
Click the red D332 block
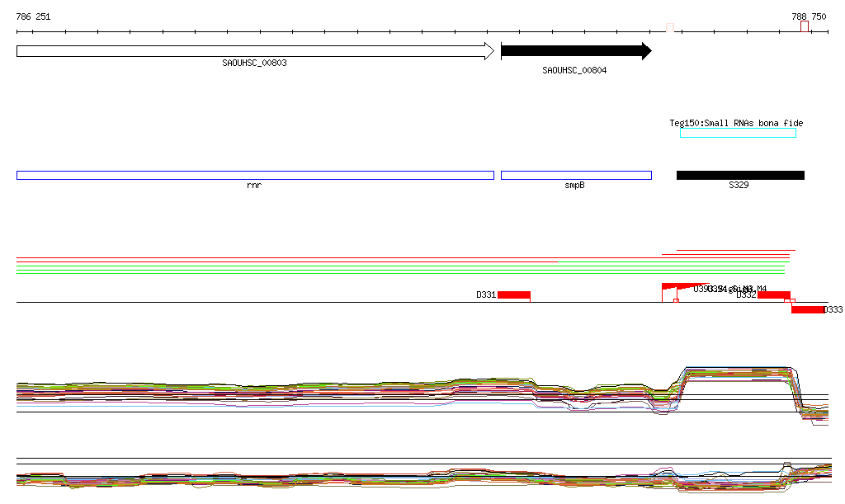coord(773,295)
